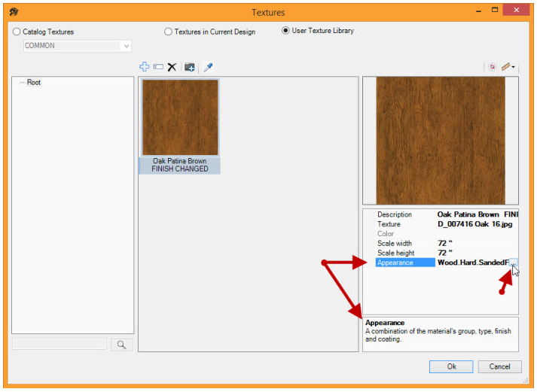Open Appearance editor ellipsis button
The image size is (537, 392).
pyautogui.click(x=514, y=263)
